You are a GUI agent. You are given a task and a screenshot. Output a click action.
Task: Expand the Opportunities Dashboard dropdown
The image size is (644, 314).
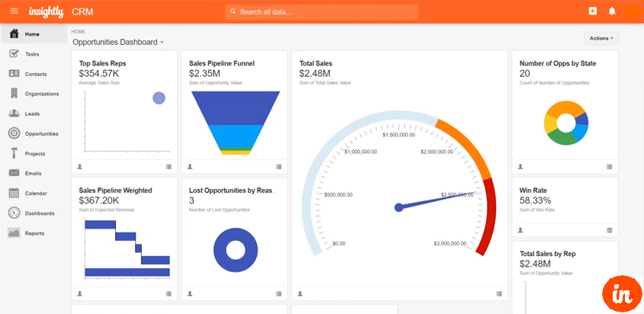(162, 43)
